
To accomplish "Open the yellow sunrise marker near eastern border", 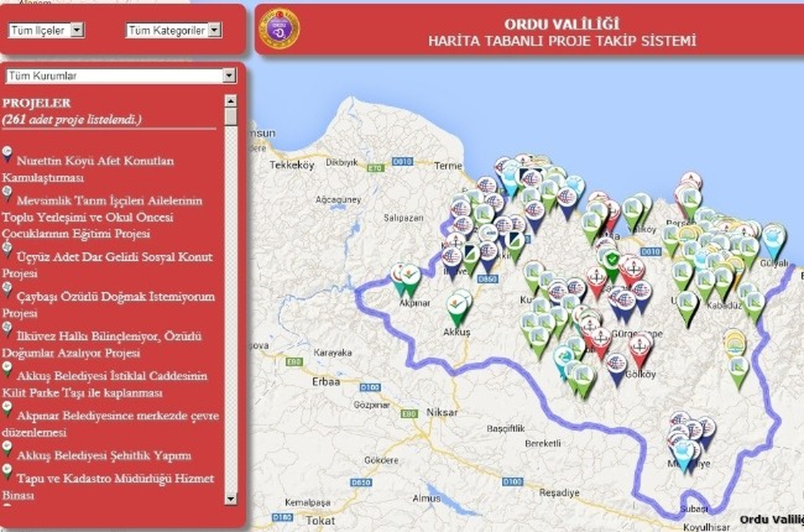I will coord(736,343).
